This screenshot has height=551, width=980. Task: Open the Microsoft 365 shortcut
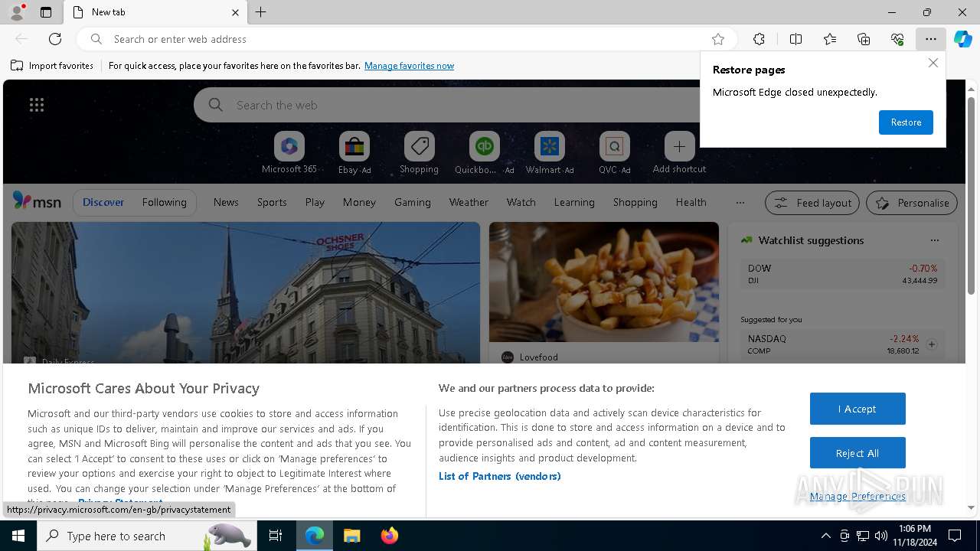(289, 153)
